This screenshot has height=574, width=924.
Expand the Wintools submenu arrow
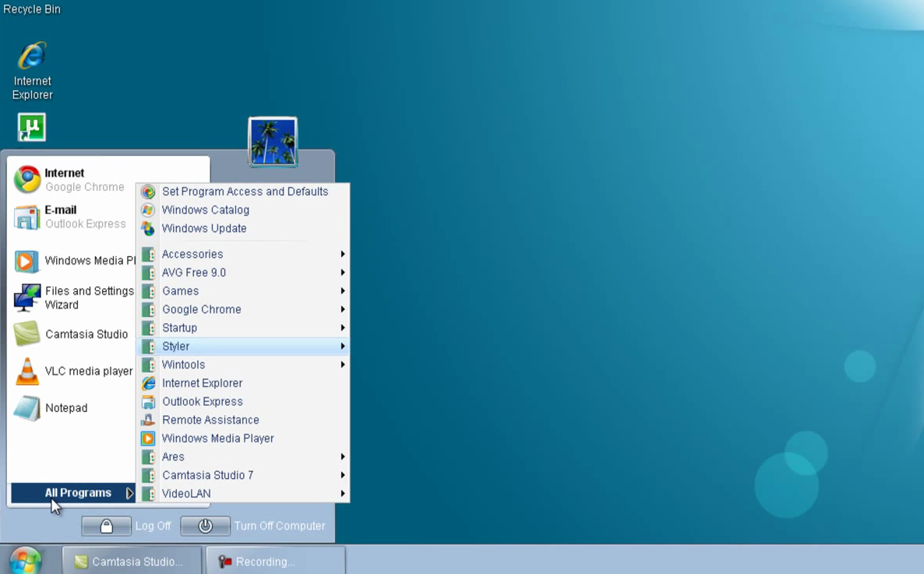(x=342, y=364)
